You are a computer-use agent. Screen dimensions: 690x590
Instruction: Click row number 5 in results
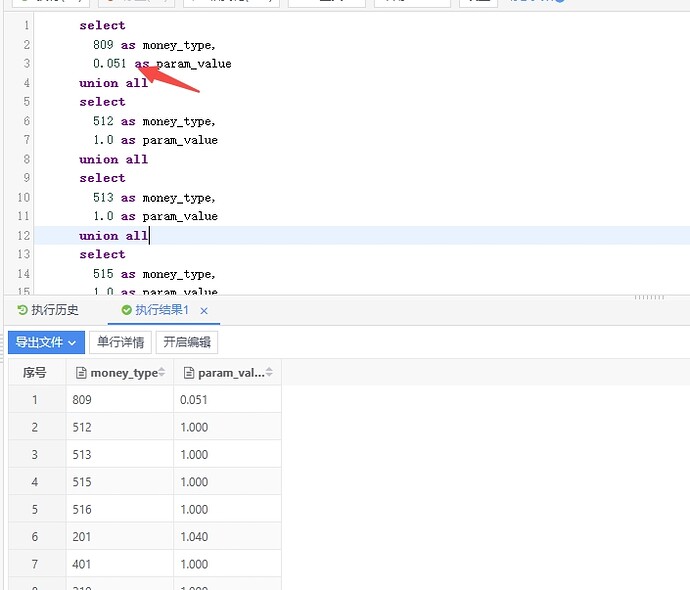point(35,509)
